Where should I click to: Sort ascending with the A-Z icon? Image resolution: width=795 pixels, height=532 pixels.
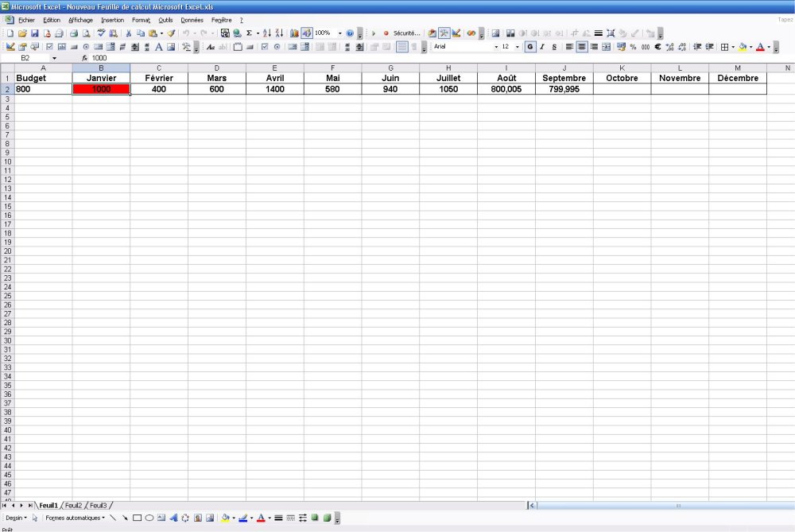(267, 33)
